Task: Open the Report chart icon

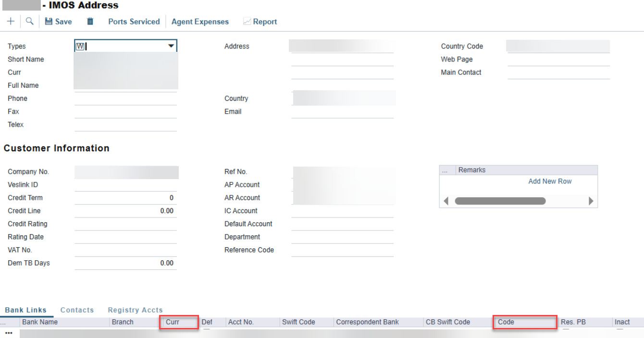Action: coord(247,22)
